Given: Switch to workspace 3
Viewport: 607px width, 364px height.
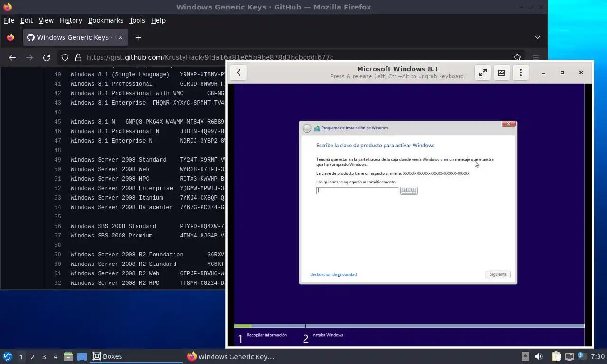Looking at the screenshot, I should pyautogui.click(x=44, y=356).
